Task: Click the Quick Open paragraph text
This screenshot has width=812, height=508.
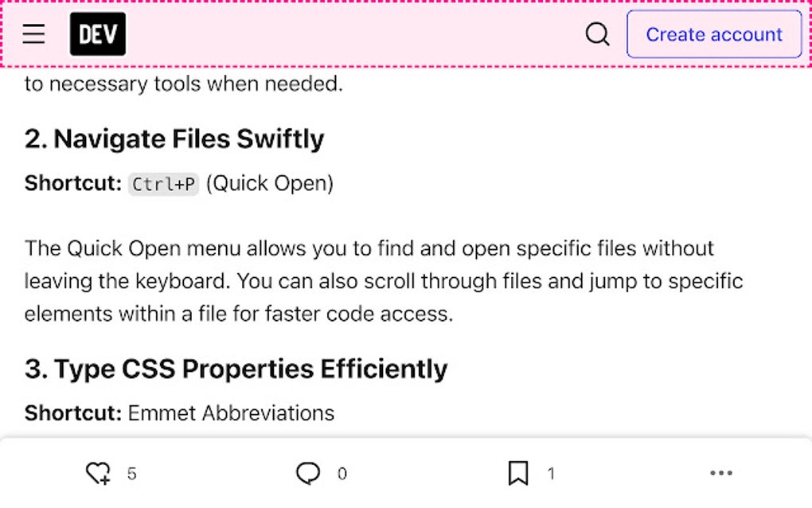Action: 384,281
